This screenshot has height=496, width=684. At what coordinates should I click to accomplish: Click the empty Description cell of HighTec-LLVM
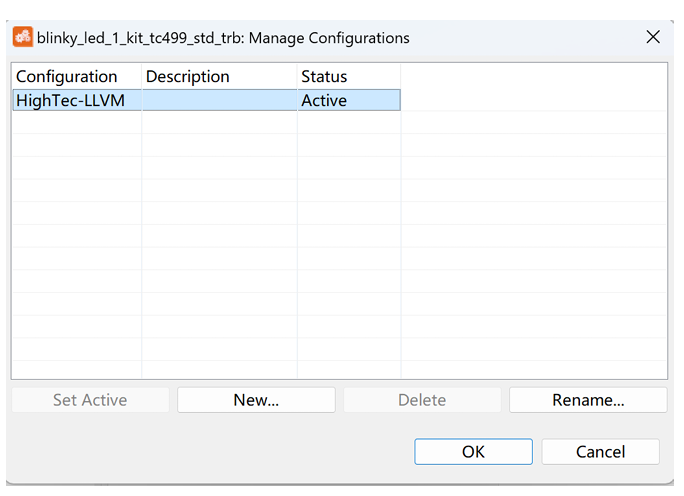pos(219,100)
